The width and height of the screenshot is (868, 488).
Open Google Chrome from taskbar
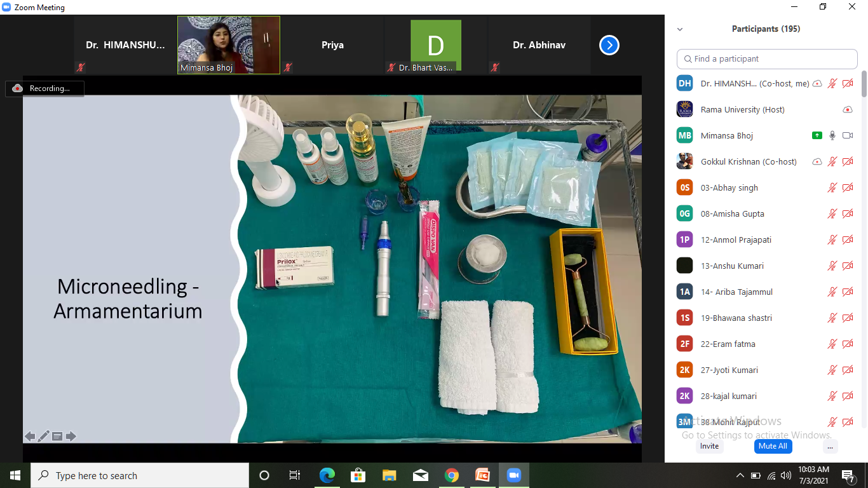click(451, 475)
